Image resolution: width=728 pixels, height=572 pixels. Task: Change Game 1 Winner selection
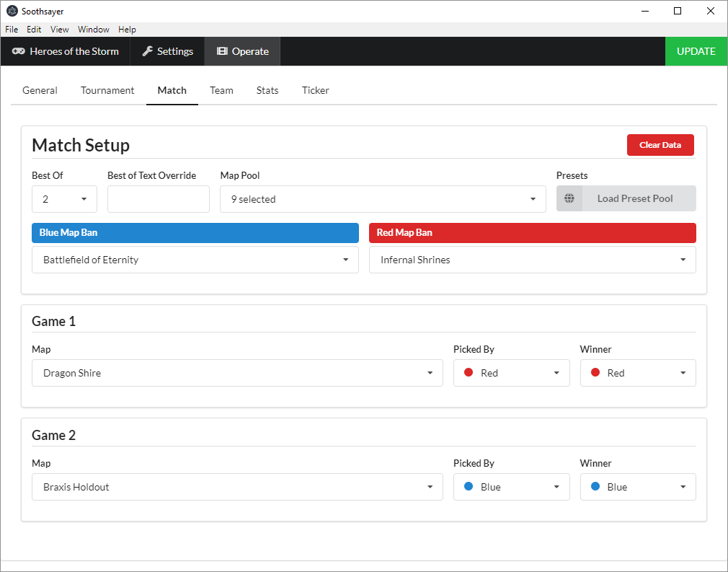coord(638,373)
